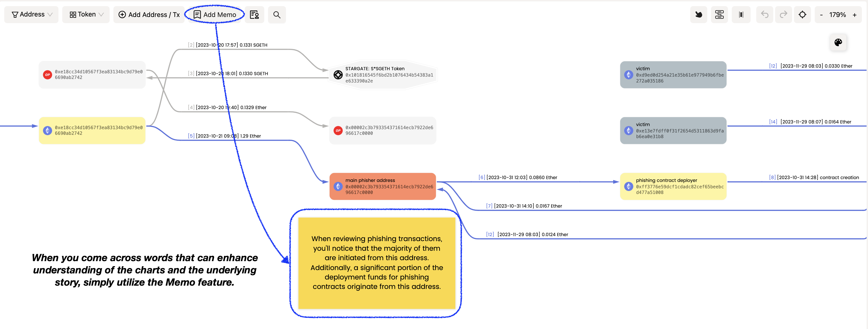Viewport: 868px width, 329px height.
Task: Select the main phisher address node
Action: click(x=382, y=186)
